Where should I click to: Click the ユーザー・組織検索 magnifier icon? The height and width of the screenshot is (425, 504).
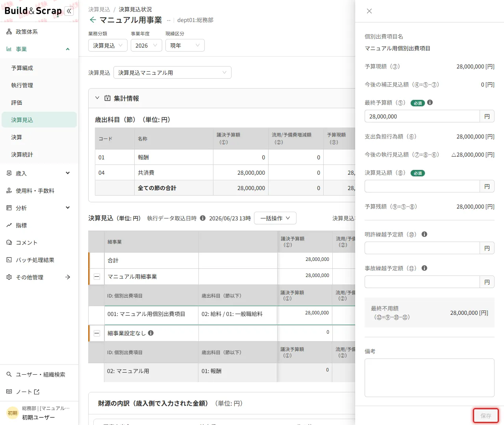[x=9, y=374]
